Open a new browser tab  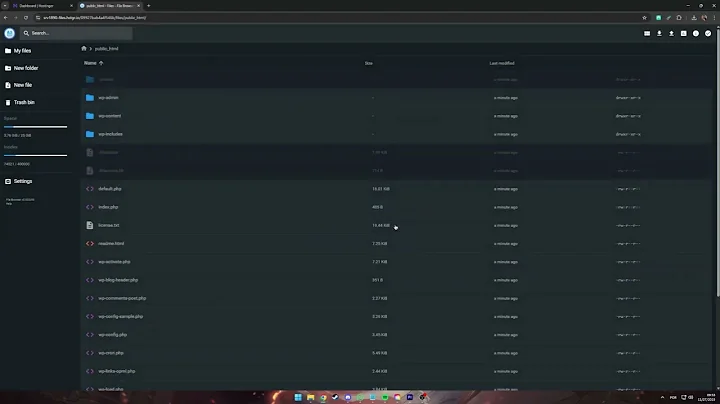pos(148,6)
